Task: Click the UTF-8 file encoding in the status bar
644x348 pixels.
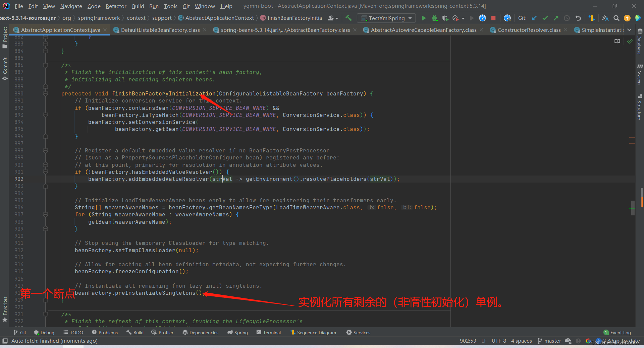Action: pos(499,341)
